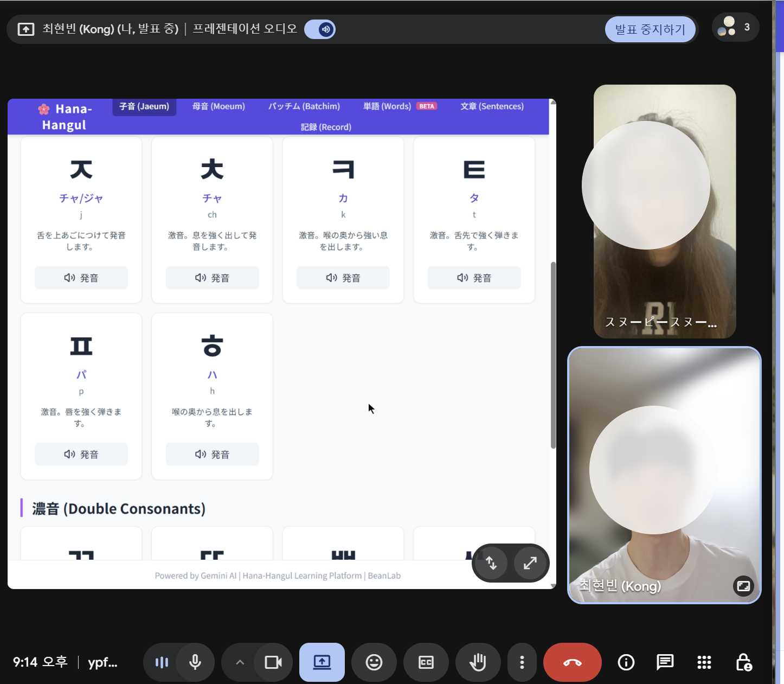Turn off the camera
The image size is (784, 684).
click(x=273, y=662)
